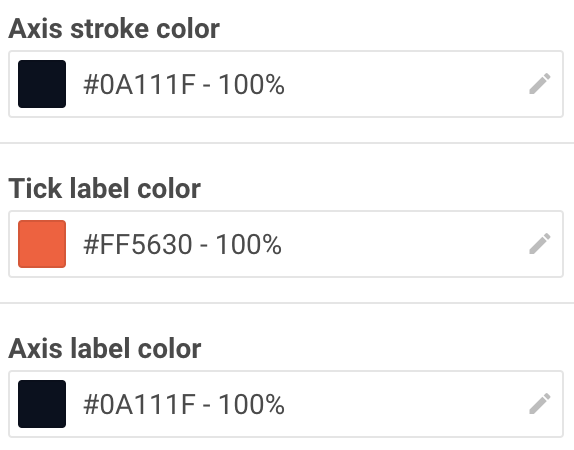The height and width of the screenshot is (450, 574).
Task: Select the dark swatch under Axis stroke color
Action: point(42,84)
